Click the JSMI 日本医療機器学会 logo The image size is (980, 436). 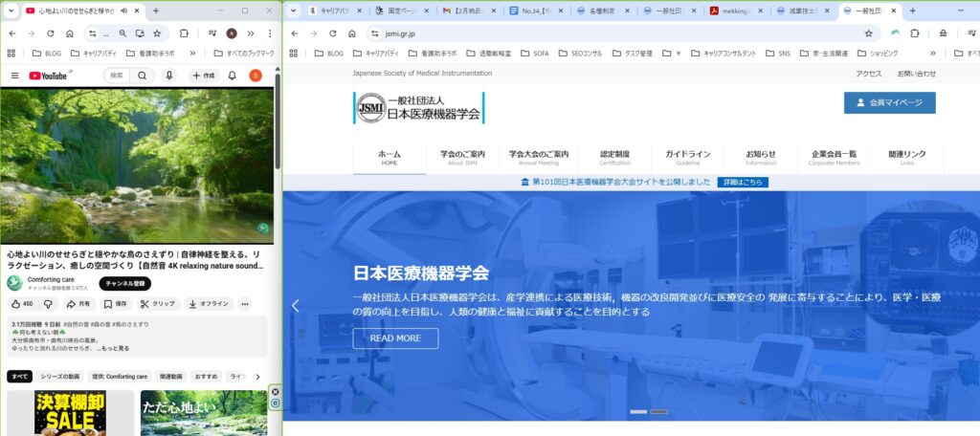[419, 108]
